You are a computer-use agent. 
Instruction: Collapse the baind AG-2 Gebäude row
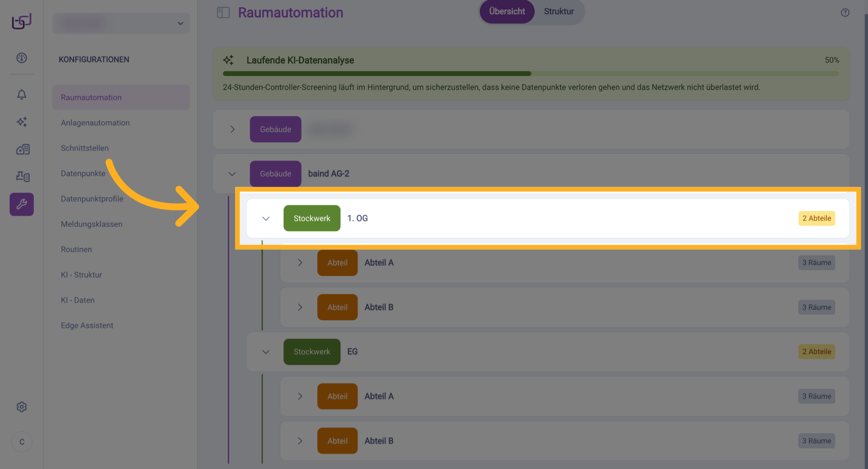tap(232, 174)
